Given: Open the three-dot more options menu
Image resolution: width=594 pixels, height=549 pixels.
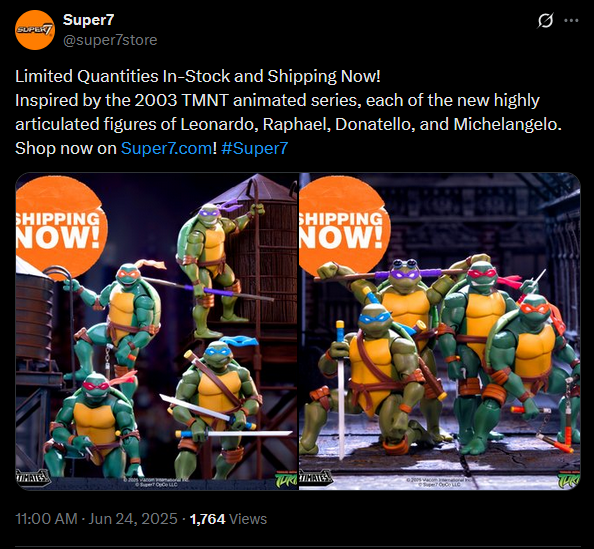Looking at the screenshot, I should point(571,20).
